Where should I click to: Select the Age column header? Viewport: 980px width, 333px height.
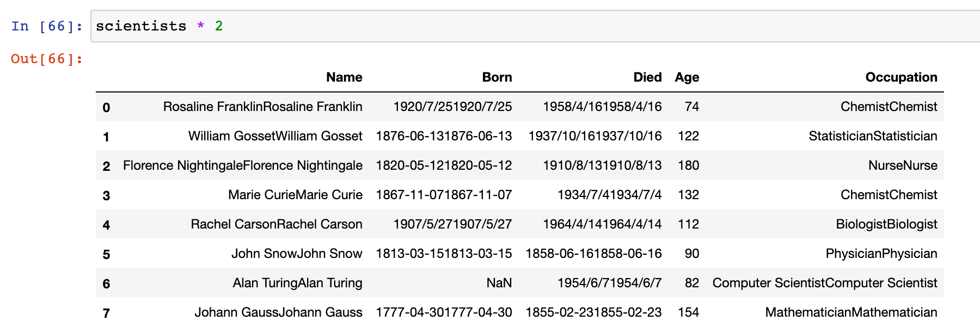point(687,77)
